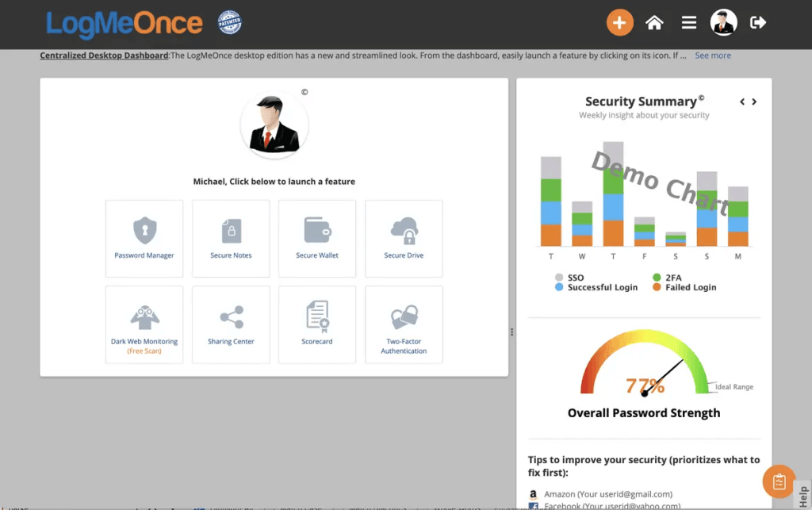Screen dimensions: 812x510
Task: Click the Overall Password Strength label
Action: pyautogui.click(x=644, y=412)
